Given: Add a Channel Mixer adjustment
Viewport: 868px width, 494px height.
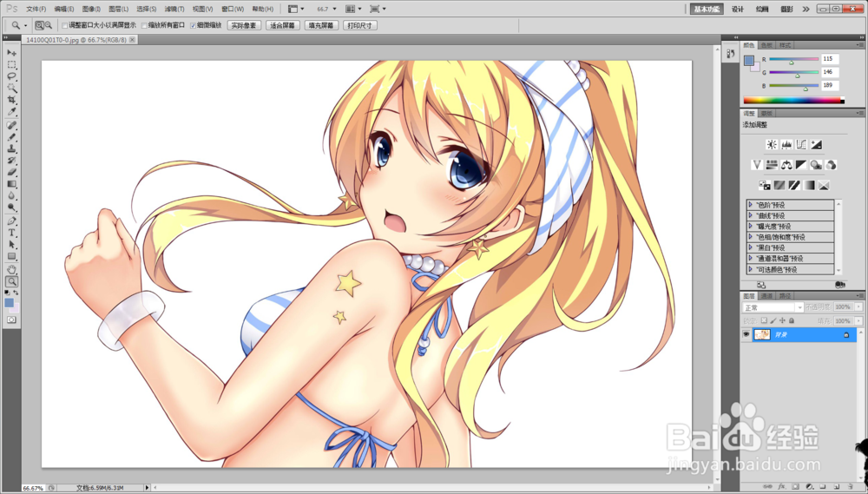Looking at the screenshot, I should (831, 165).
